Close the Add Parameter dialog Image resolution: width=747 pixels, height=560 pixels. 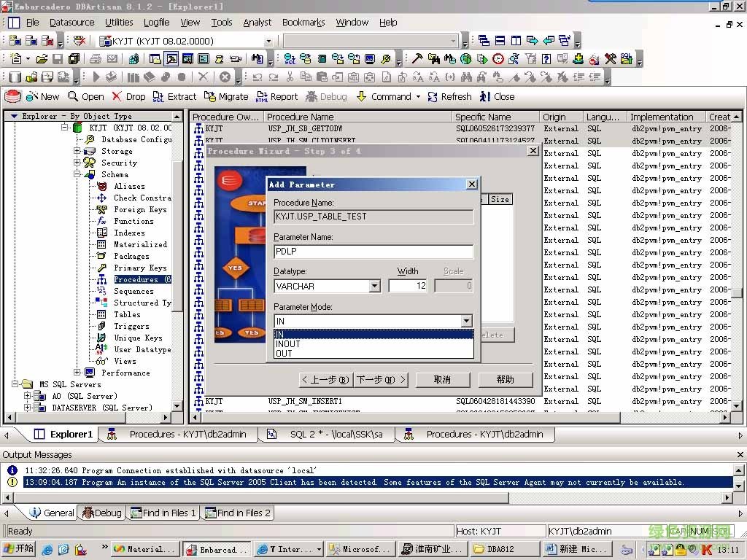click(471, 184)
